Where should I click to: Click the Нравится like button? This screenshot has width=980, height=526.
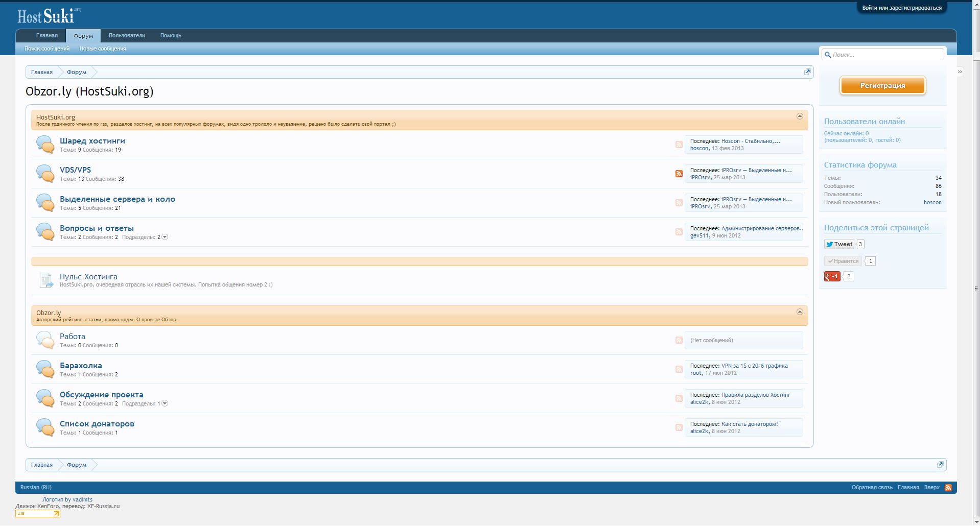[x=843, y=261]
